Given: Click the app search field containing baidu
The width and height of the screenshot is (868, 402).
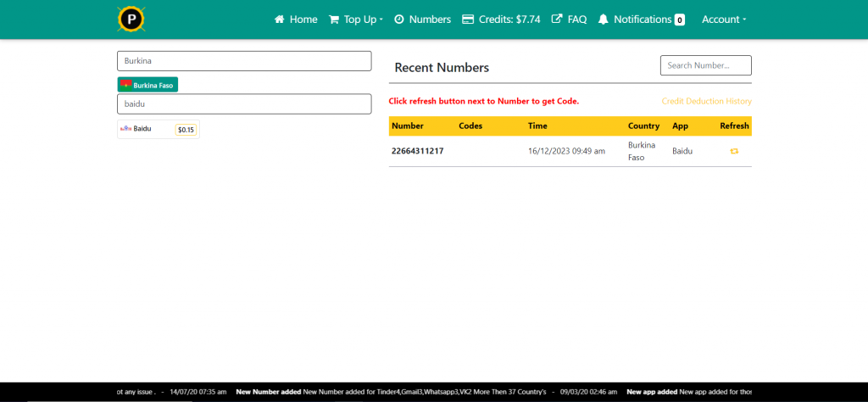Looking at the screenshot, I should click(244, 103).
